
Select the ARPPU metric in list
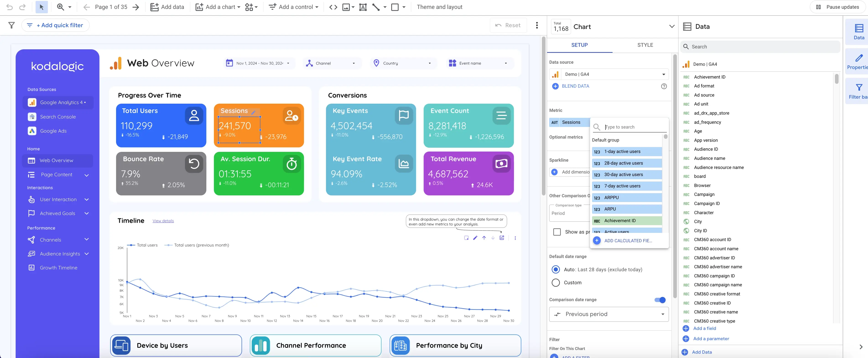[x=627, y=198]
